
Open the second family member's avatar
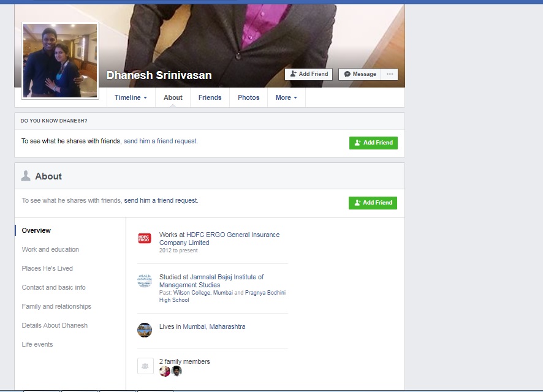pyautogui.click(x=177, y=371)
